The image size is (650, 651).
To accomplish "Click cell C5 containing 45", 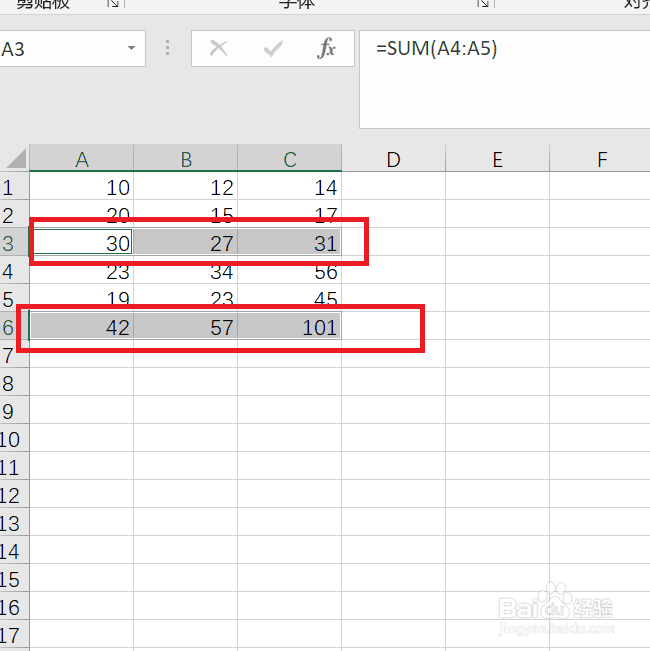I will coord(290,298).
